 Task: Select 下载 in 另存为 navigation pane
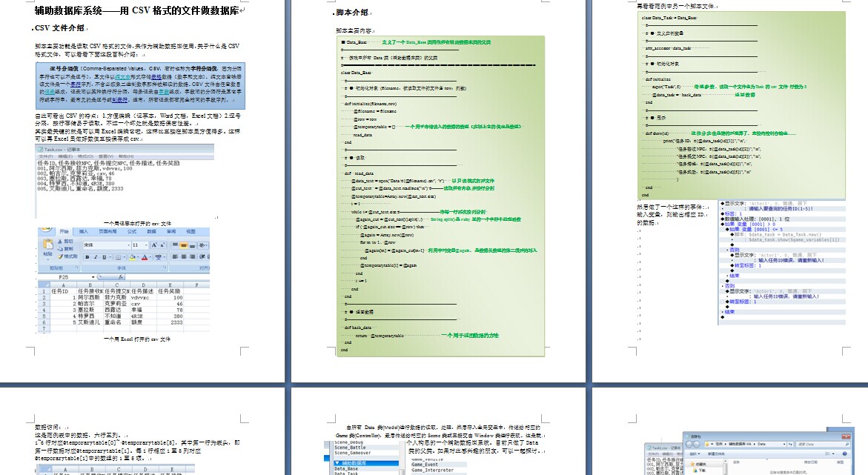tap(699, 471)
